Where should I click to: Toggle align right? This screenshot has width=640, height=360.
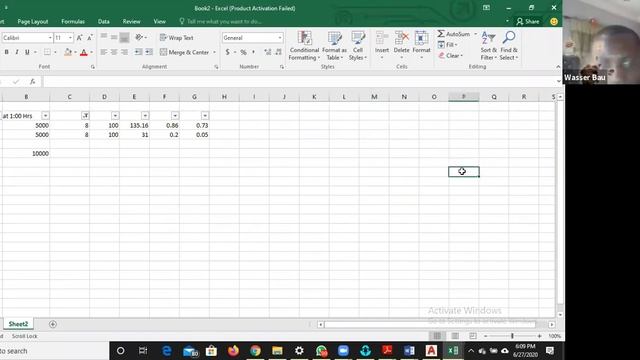click(124, 52)
